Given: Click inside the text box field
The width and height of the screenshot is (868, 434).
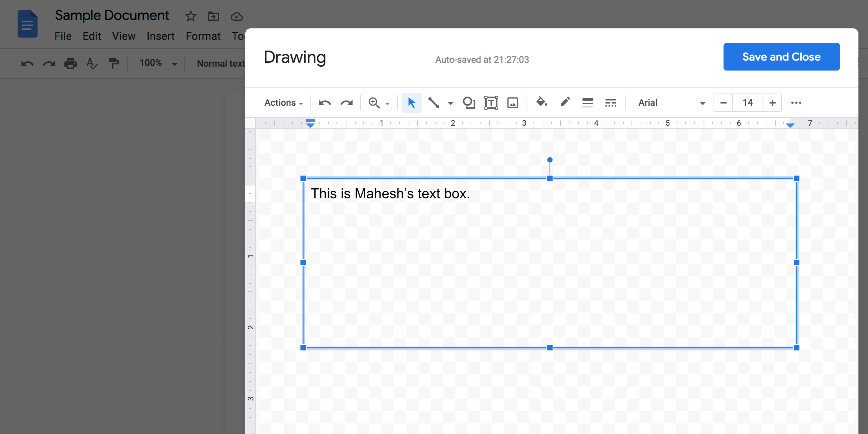Looking at the screenshot, I should pyautogui.click(x=550, y=262).
